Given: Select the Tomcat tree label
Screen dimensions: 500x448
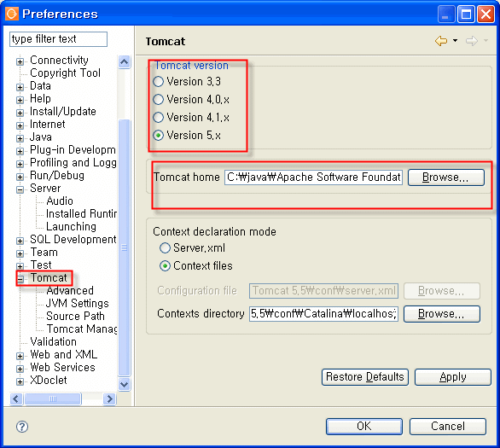Looking at the screenshot, I should tap(49, 277).
